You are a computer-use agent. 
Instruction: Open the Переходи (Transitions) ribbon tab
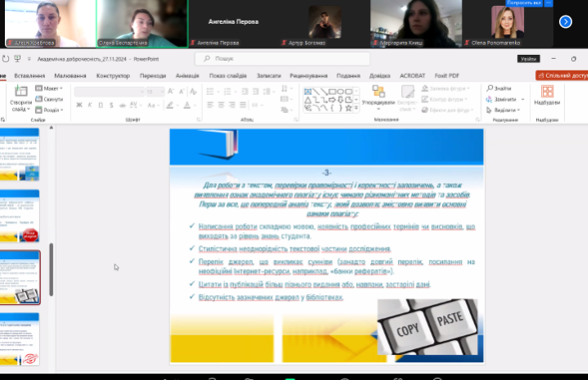(153, 76)
